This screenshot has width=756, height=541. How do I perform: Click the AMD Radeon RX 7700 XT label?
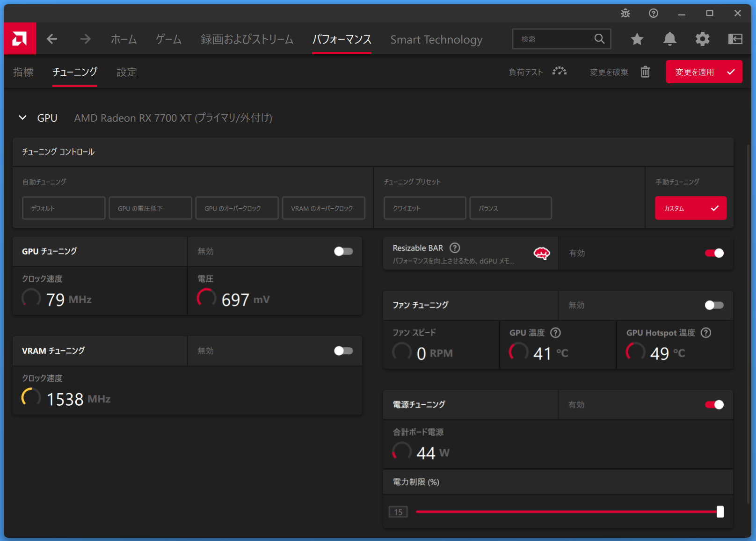pos(173,118)
